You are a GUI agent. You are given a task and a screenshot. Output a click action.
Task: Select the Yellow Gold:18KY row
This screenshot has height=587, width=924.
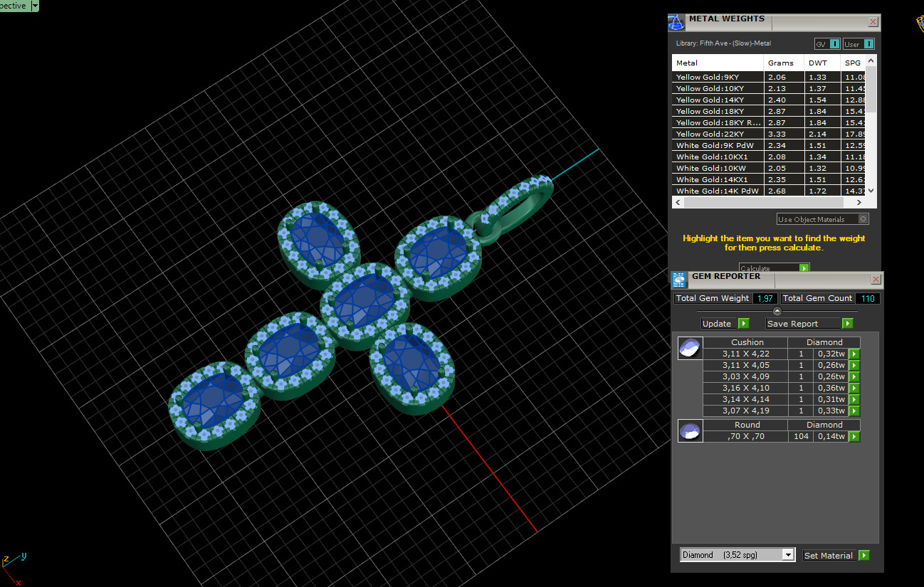pyautogui.click(x=770, y=111)
